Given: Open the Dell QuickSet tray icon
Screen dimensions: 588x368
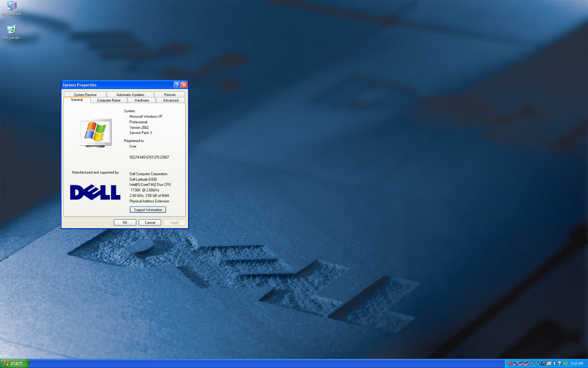Looking at the screenshot, I should click(543, 364).
